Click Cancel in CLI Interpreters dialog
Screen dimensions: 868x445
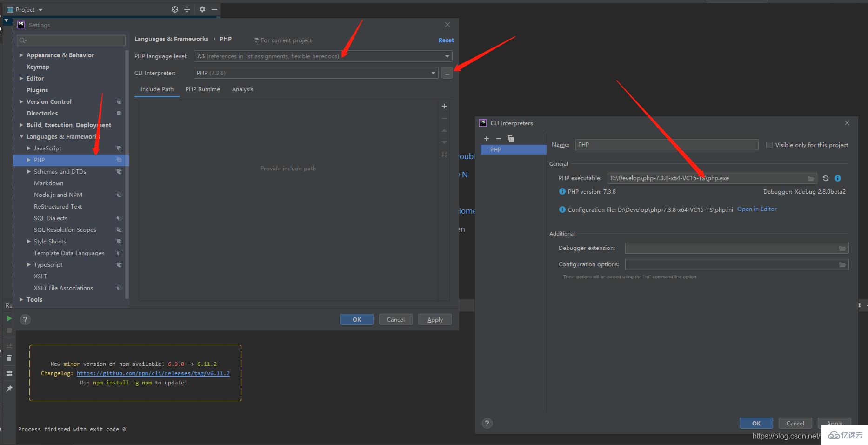pos(795,423)
